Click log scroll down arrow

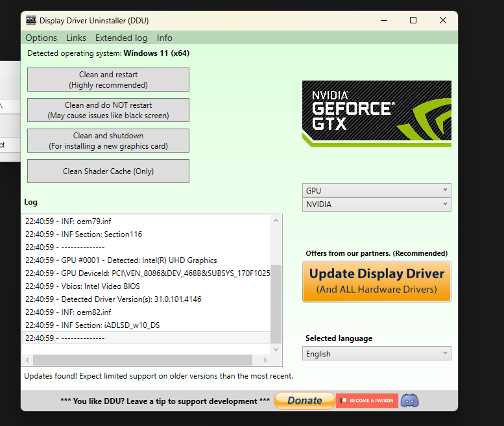pos(276,349)
